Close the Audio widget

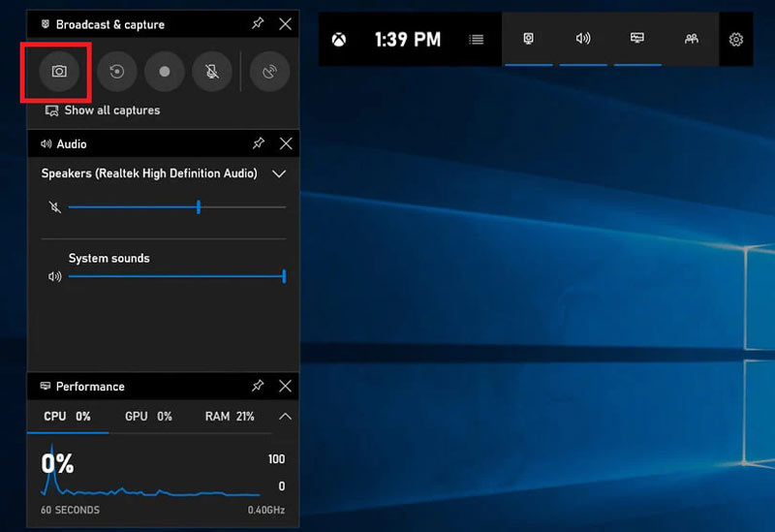click(286, 143)
